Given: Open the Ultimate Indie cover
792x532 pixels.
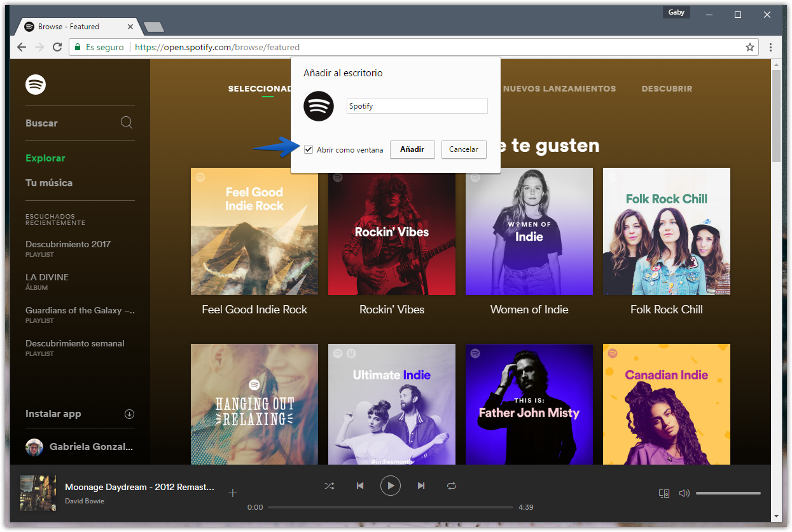Looking at the screenshot, I should 392,404.
